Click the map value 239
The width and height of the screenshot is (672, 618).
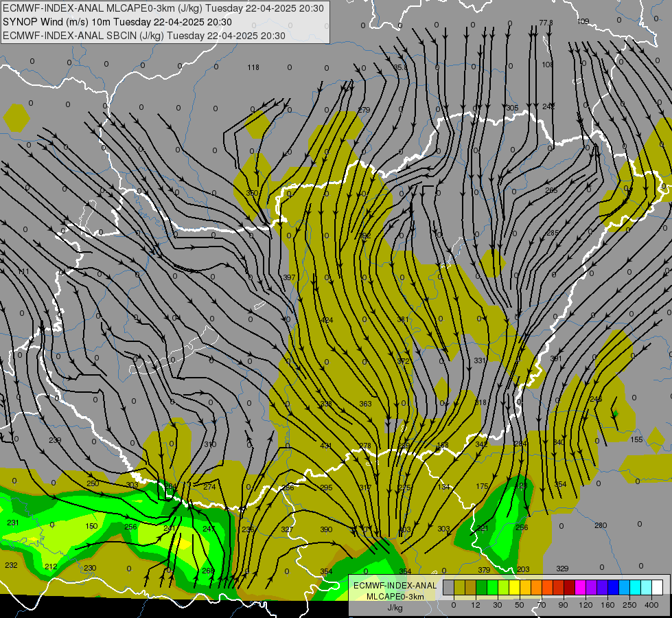tap(55, 440)
